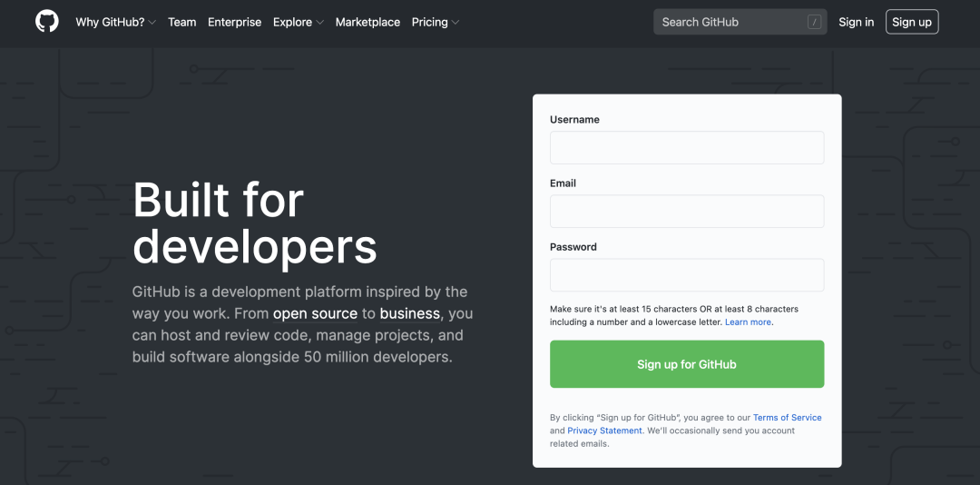The image size is (980, 485).
Task: Focus the Search GitHub field
Action: point(740,22)
